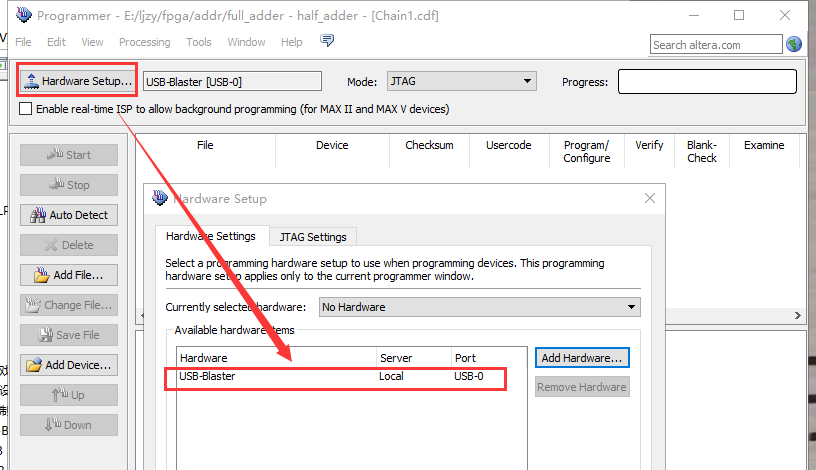Image resolution: width=816 pixels, height=470 pixels.
Task: Click the File column header in the device table
Action: coord(206,151)
